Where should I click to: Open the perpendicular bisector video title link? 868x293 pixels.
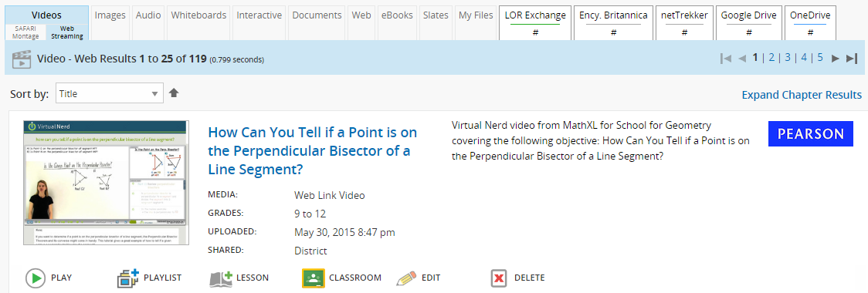(312, 150)
